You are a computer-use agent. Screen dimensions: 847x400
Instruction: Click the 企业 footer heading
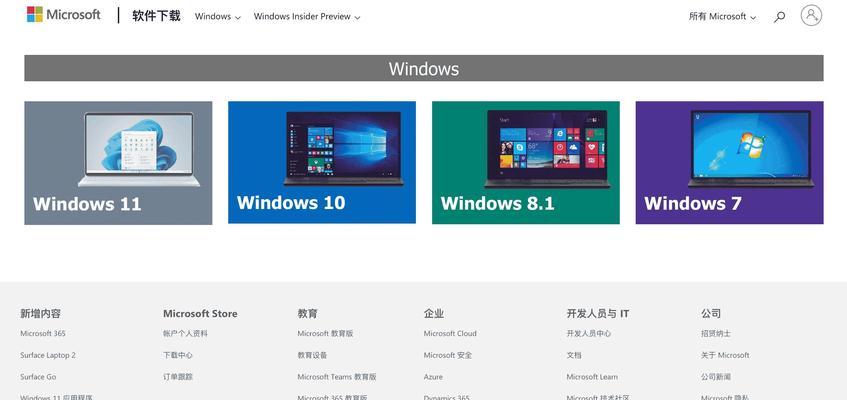(434, 314)
